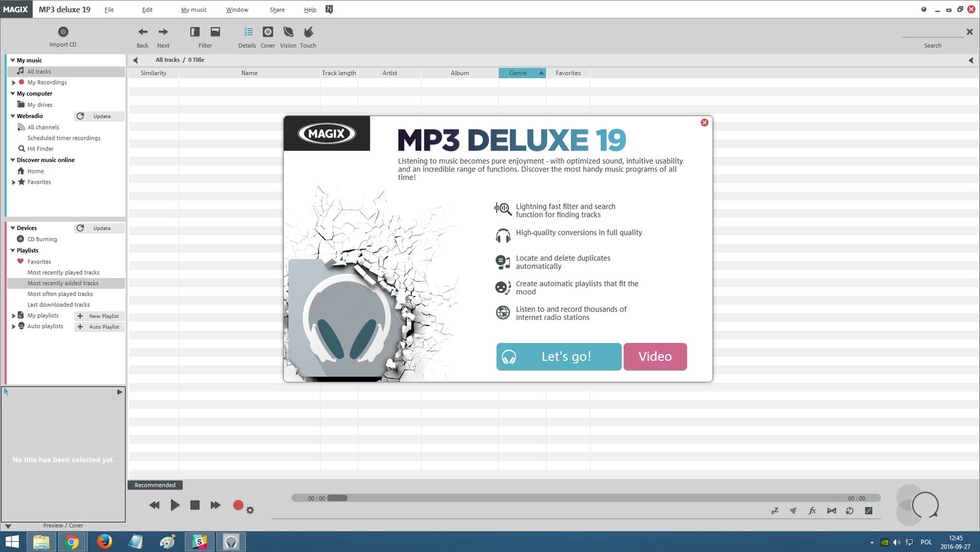
Task: Sort by the Genre column header
Action: point(522,73)
